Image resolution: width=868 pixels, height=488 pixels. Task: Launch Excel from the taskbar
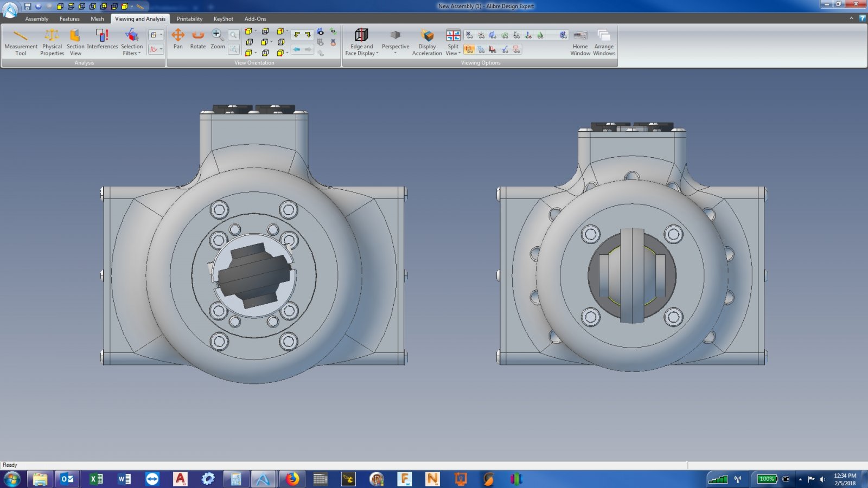(96, 479)
